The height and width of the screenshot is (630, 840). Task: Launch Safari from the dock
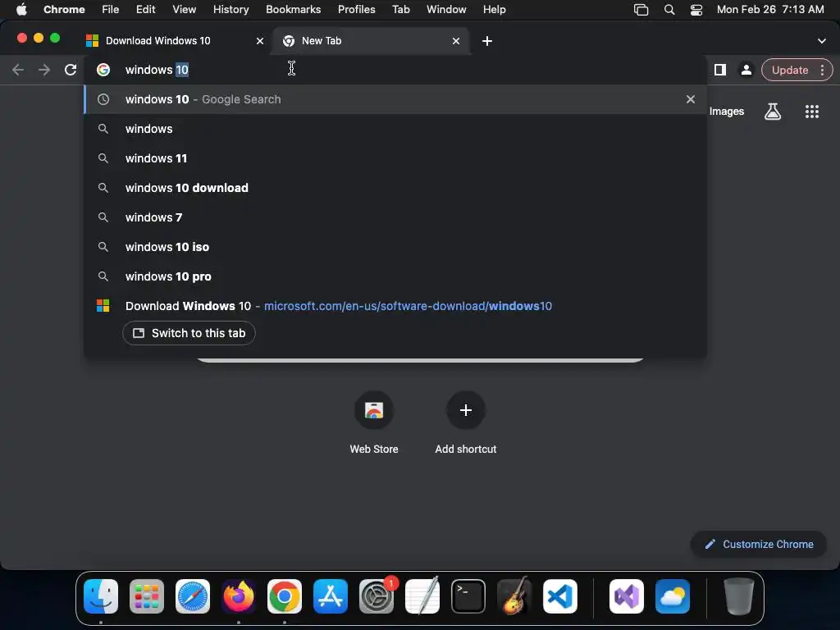[x=193, y=596]
